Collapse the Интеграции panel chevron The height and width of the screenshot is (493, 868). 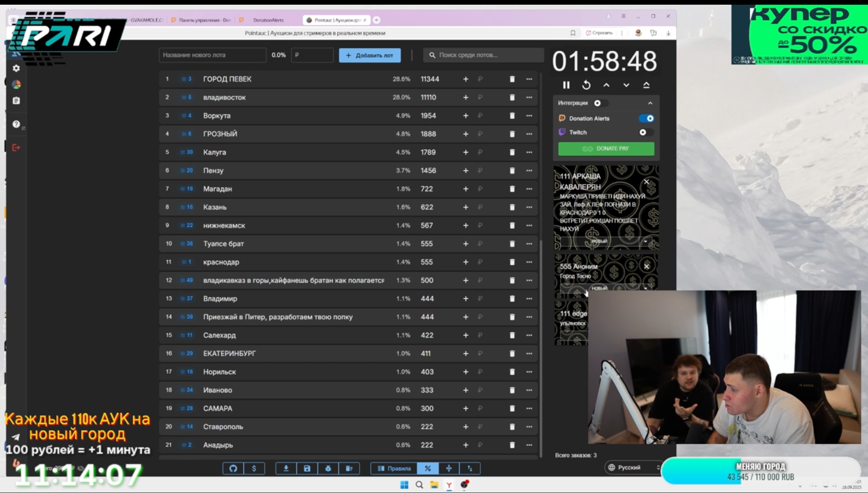click(650, 103)
